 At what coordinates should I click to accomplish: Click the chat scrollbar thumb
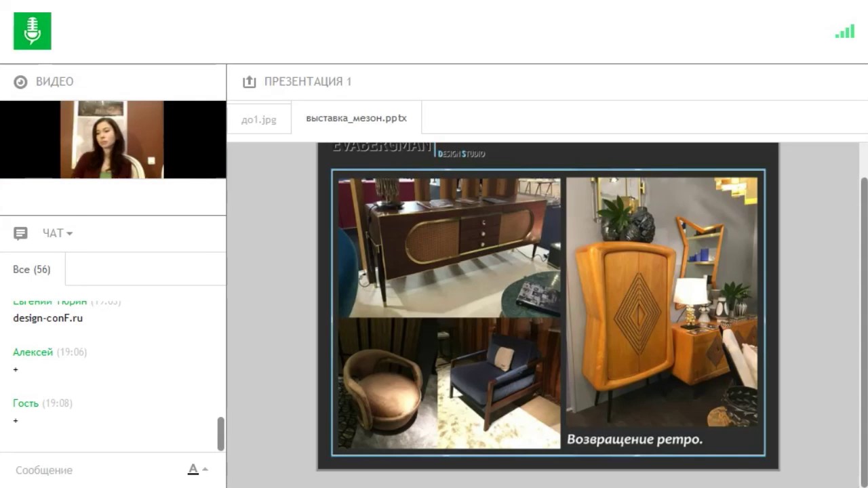(x=220, y=434)
